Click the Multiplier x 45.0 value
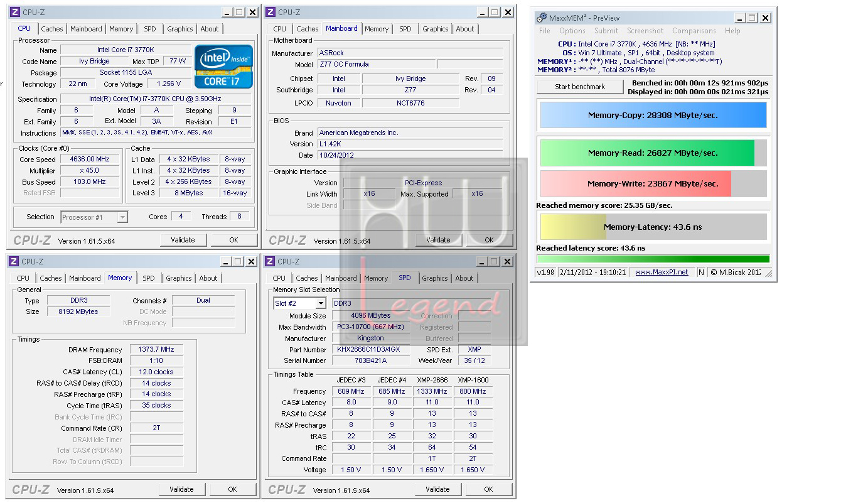The height and width of the screenshot is (503, 868). (x=90, y=171)
